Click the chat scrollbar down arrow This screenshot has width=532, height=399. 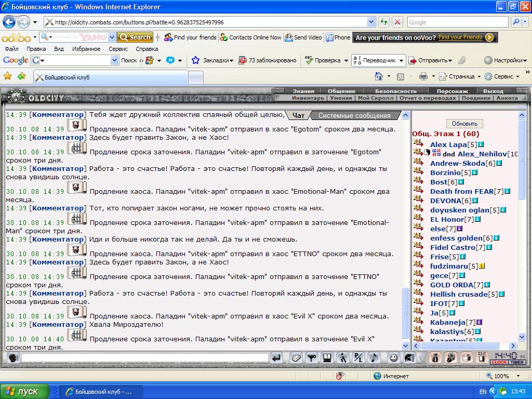tap(405, 345)
